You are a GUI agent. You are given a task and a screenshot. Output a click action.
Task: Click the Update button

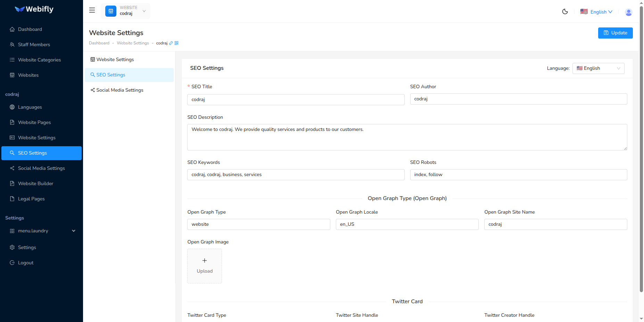click(x=615, y=33)
